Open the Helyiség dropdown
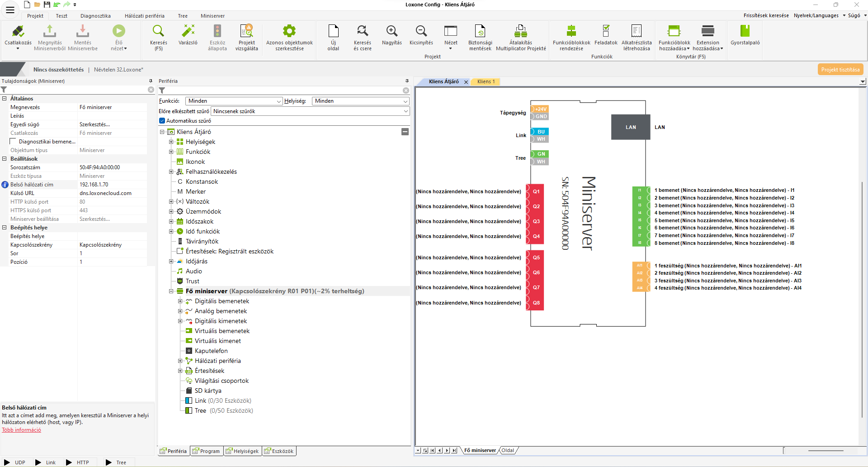868x467 pixels. (360, 101)
